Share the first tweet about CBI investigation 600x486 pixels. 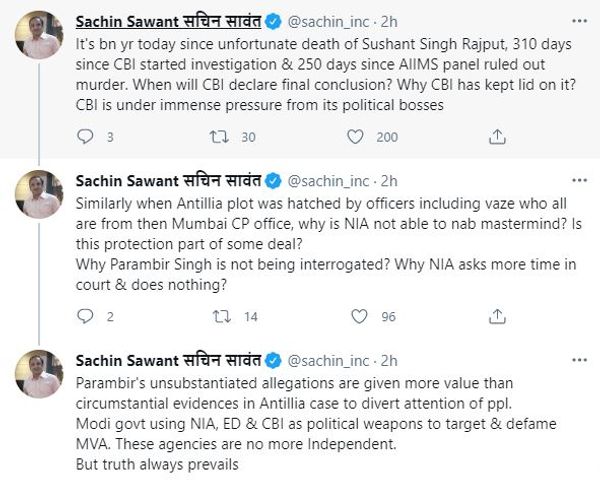tap(497, 137)
